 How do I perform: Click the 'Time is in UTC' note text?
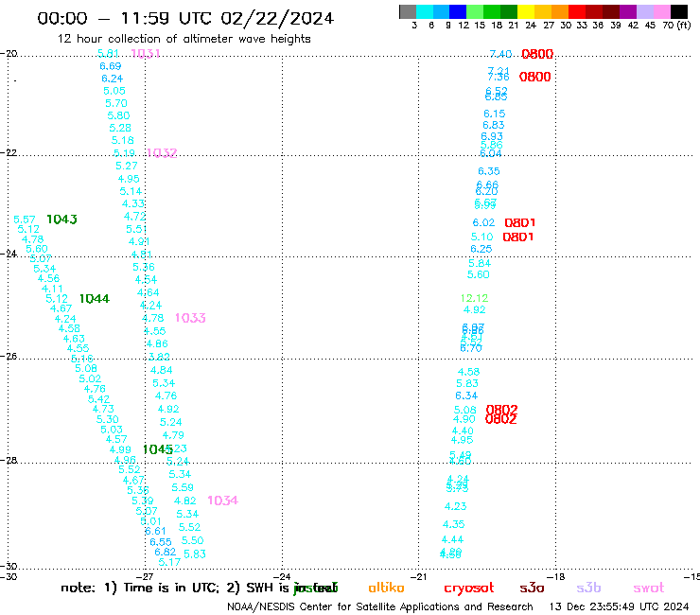(171, 588)
